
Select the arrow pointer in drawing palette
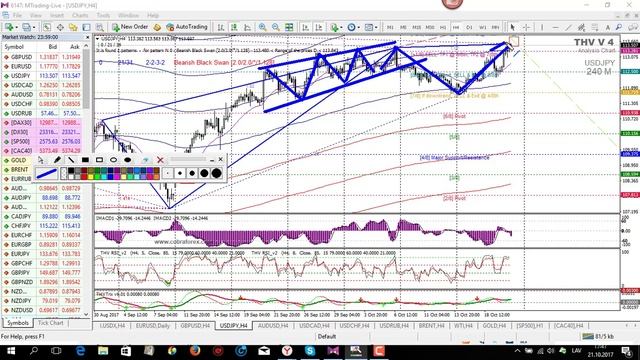click(41, 160)
